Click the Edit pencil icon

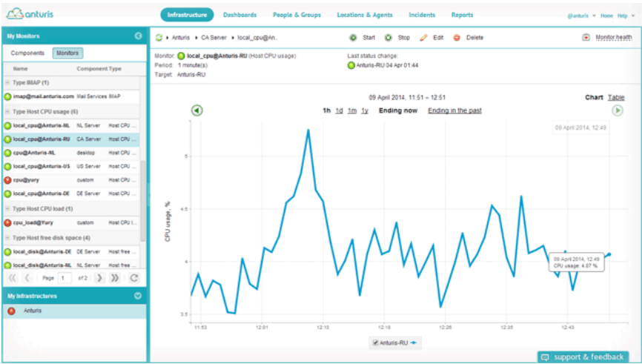point(423,38)
